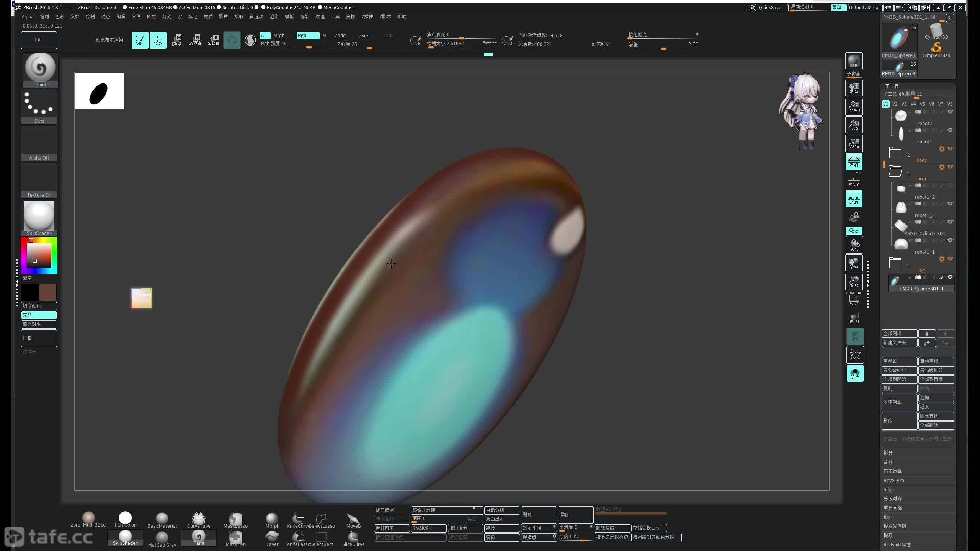Expand the 拆分 split section
This screenshot has height=551, width=980.
point(888,453)
